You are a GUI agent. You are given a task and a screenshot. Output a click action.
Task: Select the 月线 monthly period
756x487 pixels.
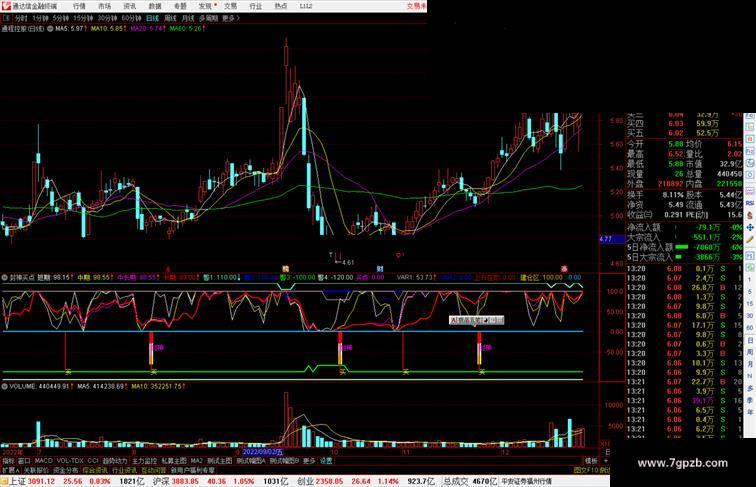tap(188, 18)
